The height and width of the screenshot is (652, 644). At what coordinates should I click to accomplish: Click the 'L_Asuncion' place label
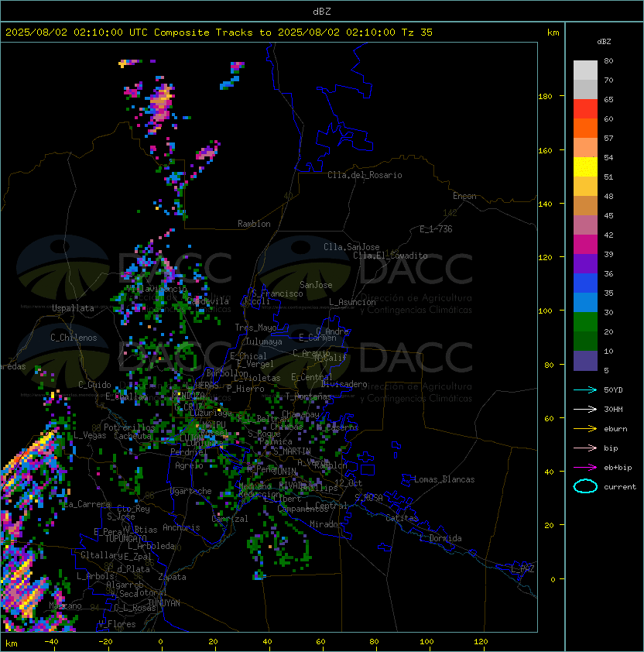[352, 302]
